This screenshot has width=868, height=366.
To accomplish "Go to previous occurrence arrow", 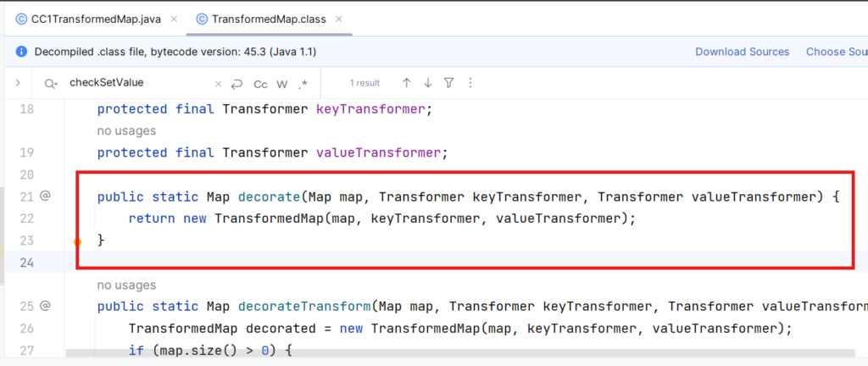I will pos(406,83).
